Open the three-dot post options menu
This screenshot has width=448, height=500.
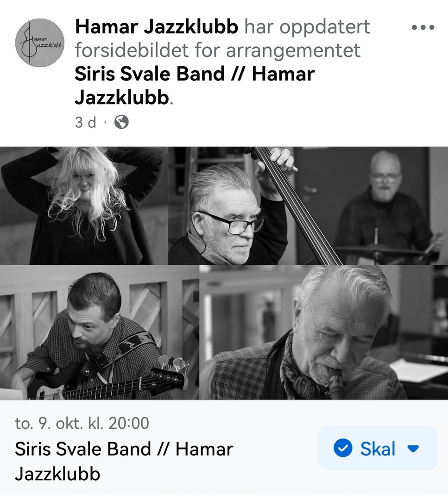423,27
